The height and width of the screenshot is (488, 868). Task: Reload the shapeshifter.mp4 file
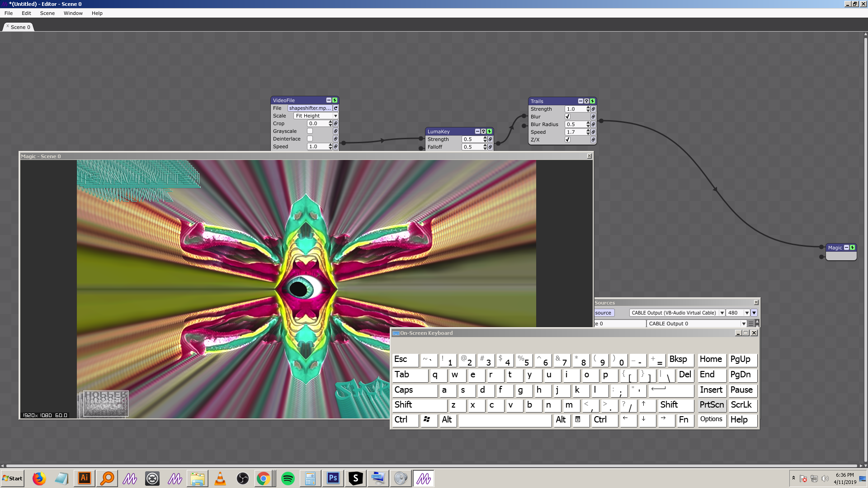pyautogui.click(x=335, y=108)
